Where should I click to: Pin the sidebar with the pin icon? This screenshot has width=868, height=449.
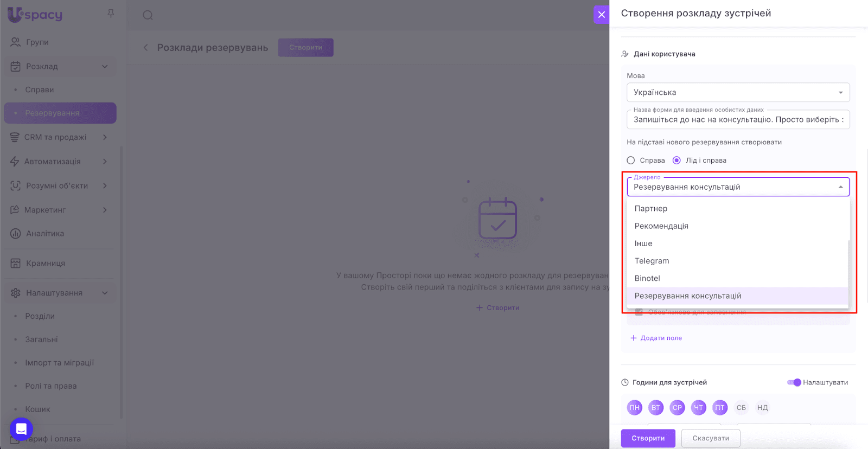pos(111,14)
